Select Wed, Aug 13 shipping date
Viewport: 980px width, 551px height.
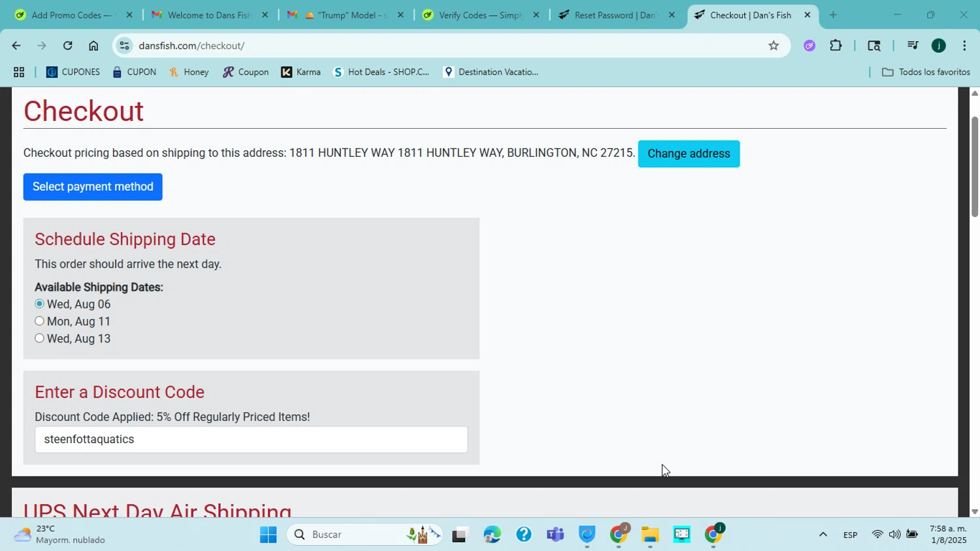click(39, 338)
